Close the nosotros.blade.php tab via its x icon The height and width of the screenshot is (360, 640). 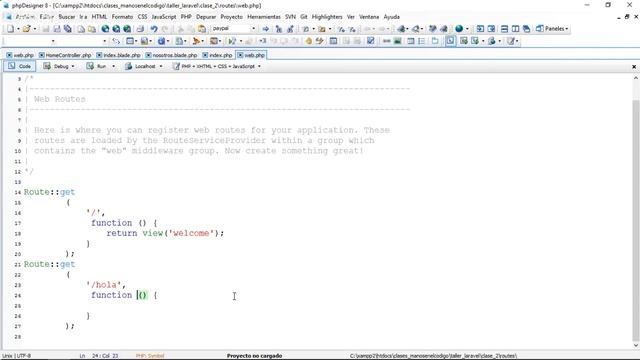point(149,55)
